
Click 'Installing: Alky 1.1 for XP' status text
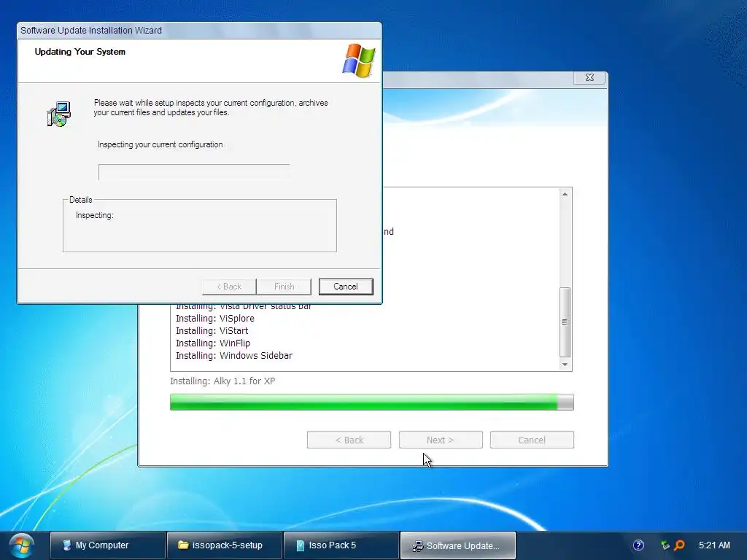[x=222, y=381]
